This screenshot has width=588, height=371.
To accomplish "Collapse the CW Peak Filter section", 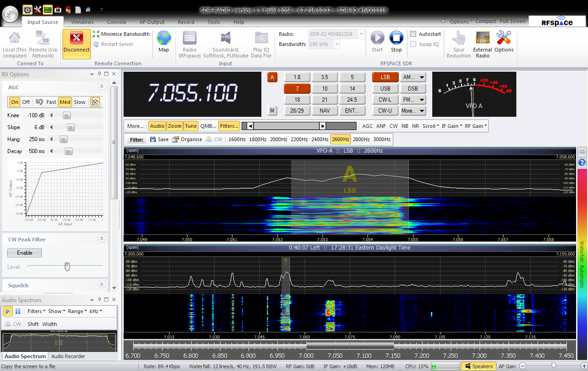I will point(102,239).
